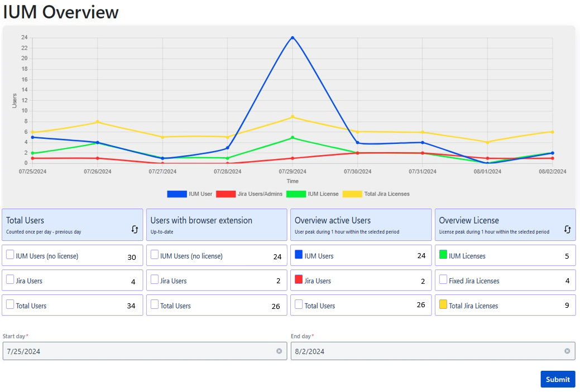Refresh the Total Users panel
580x392 pixels.
point(134,229)
